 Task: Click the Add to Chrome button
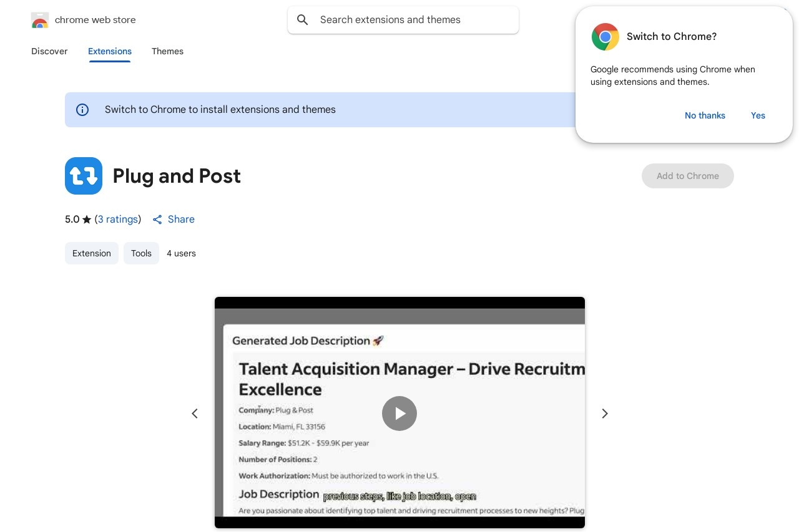688,176
